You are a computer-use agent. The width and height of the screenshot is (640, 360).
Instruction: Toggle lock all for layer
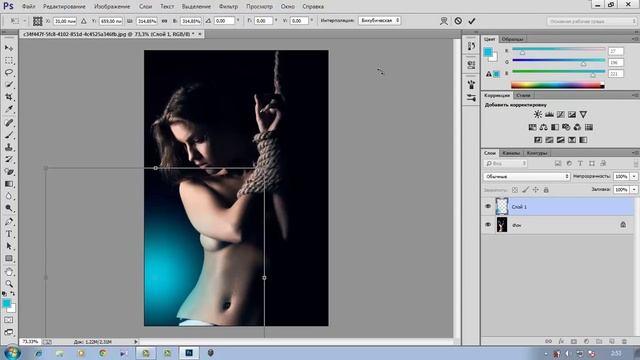coord(546,190)
